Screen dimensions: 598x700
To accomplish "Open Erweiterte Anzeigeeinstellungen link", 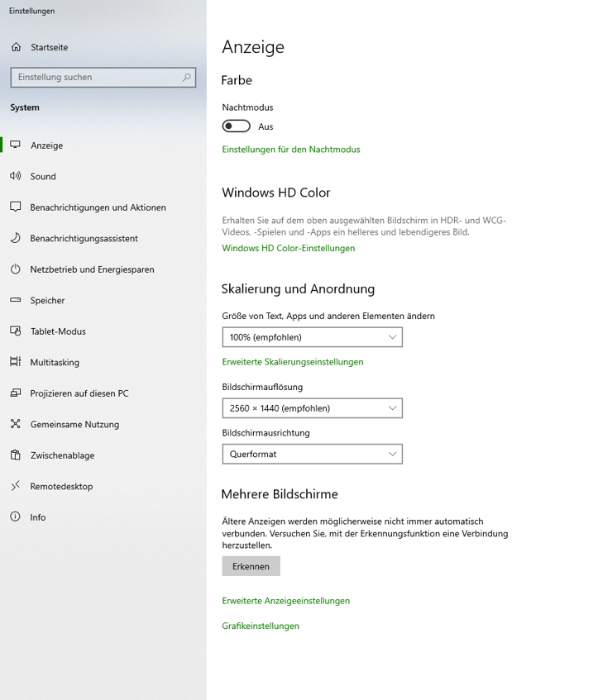I will click(286, 601).
